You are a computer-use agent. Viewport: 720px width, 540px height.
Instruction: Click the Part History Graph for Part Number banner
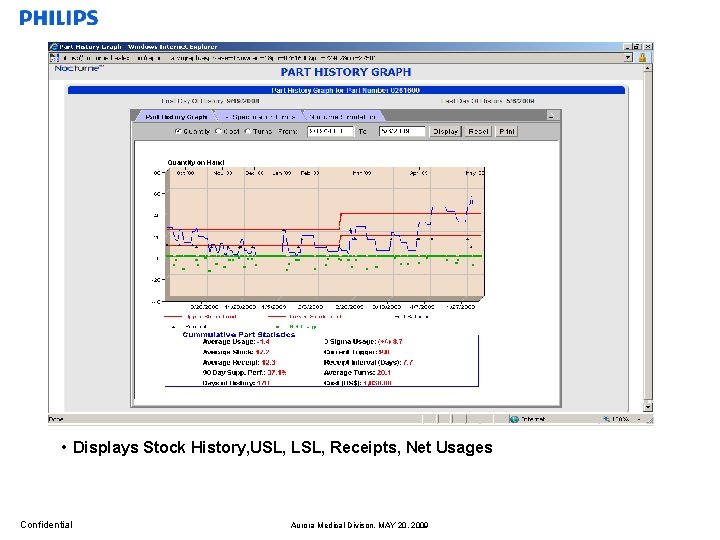346,90
